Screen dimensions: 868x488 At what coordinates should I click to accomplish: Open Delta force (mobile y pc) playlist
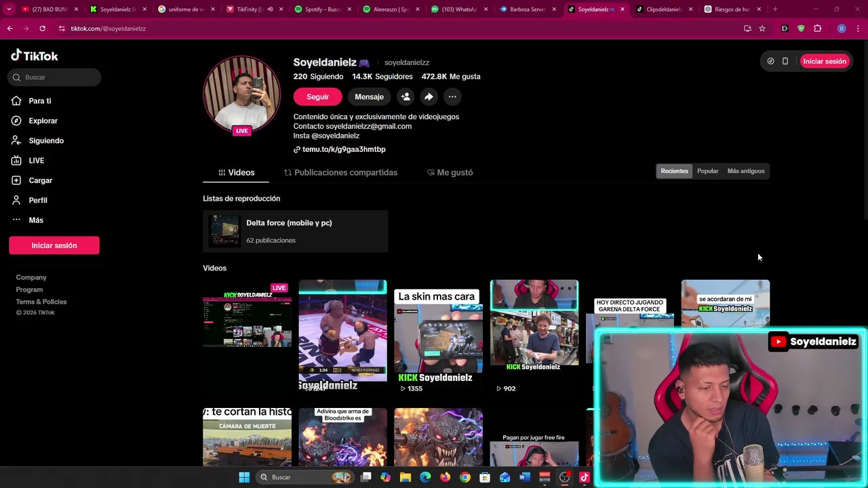(x=295, y=231)
